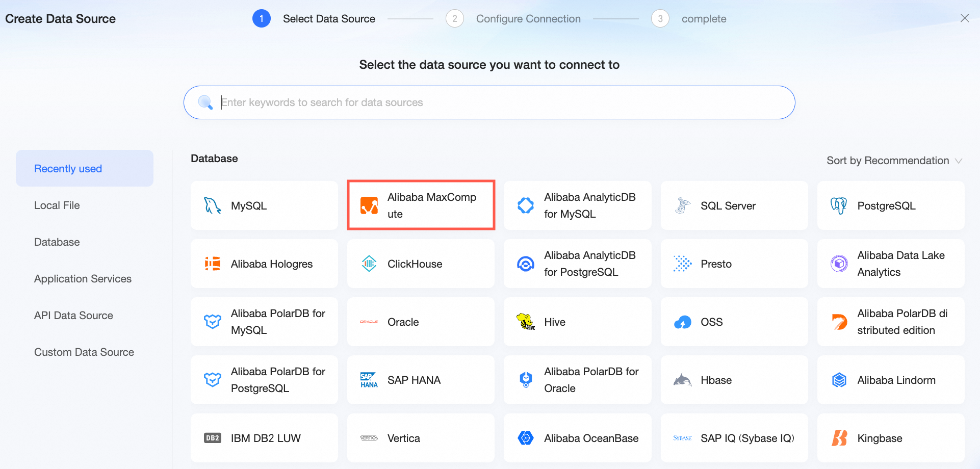This screenshot has width=980, height=469.
Task: Click the data source search field
Action: pyautogui.click(x=489, y=102)
